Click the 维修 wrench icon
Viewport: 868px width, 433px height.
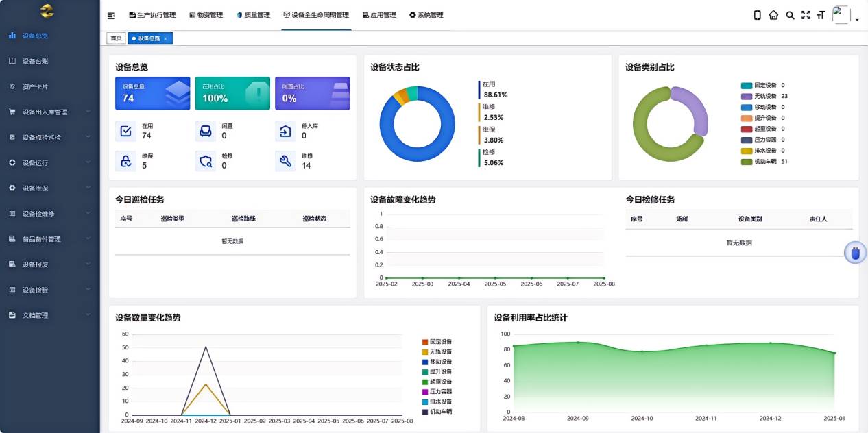click(x=286, y=161)
